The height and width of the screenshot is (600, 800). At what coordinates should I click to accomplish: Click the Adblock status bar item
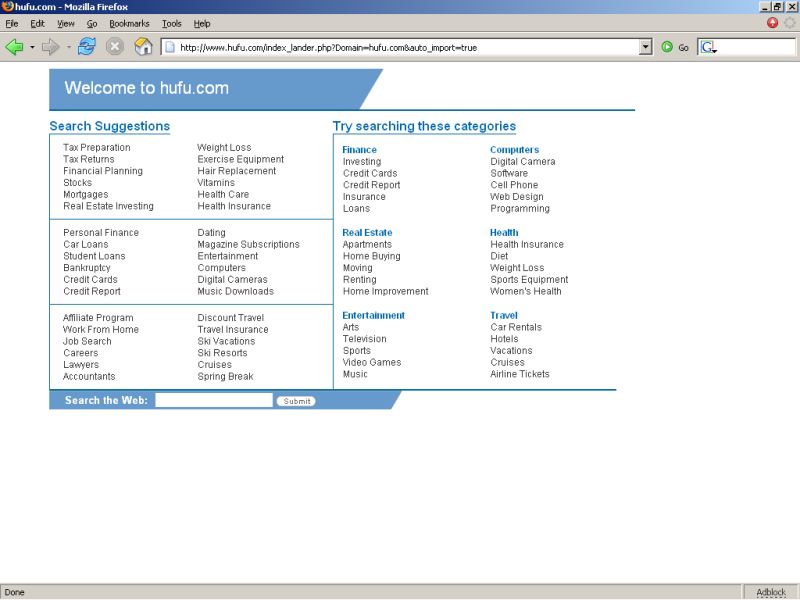(770, 592)
